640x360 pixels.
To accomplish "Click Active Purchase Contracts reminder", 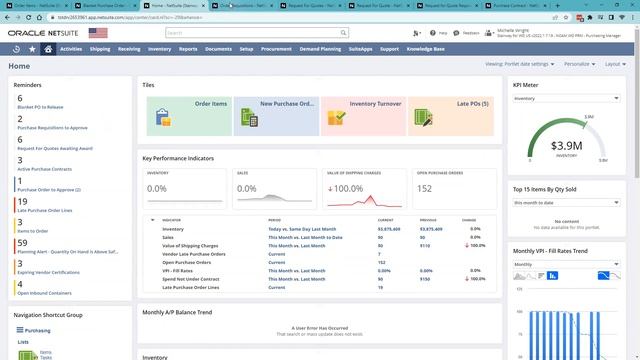I will pyautogui.click(x=44, y=169).
